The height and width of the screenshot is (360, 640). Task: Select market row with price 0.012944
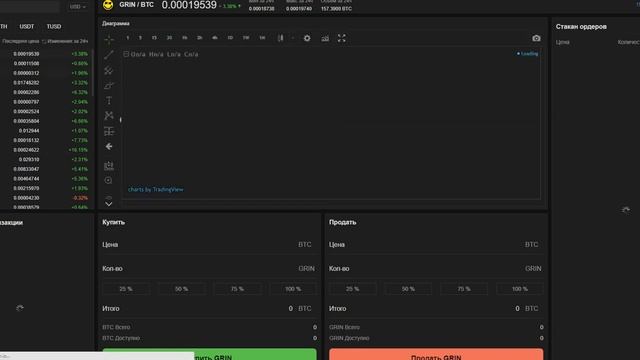(x=45, y=131)
